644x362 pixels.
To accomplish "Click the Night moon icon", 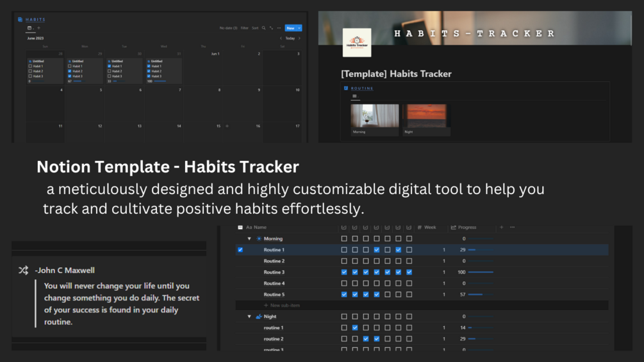I will click(x=259, y=317).
